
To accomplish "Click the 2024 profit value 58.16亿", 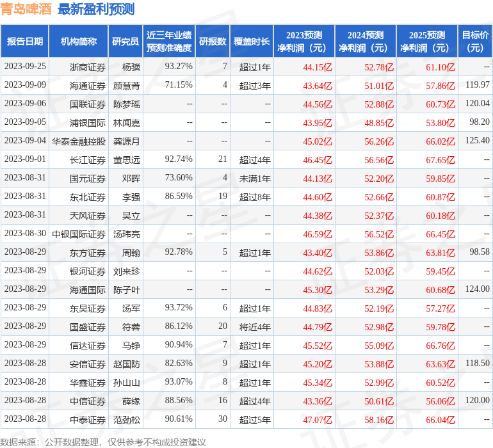I will click(379, 420).
